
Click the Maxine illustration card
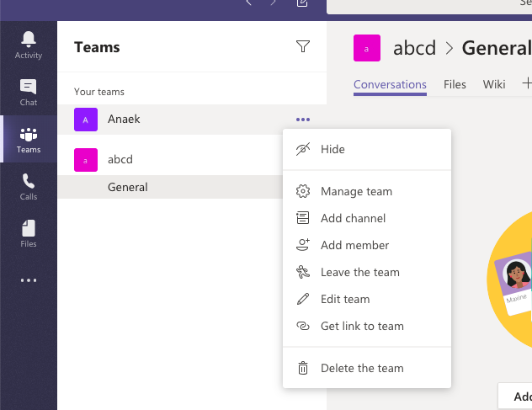point(514,285)
